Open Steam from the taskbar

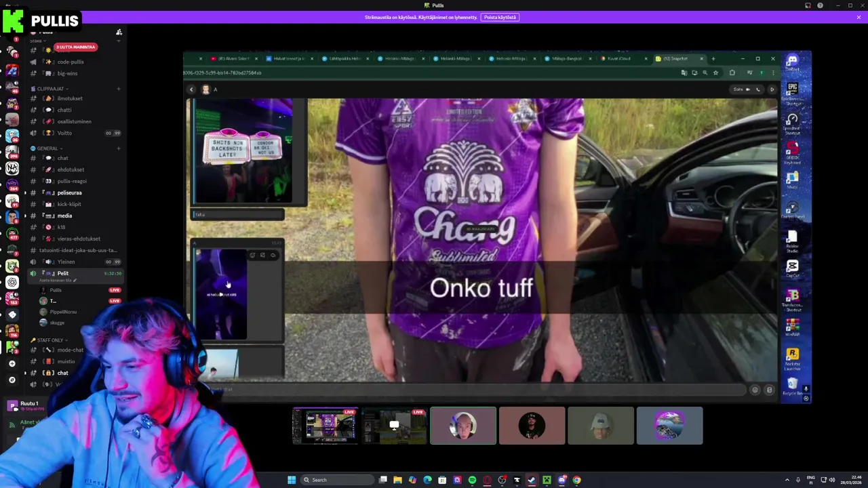[x=532, y=480]
